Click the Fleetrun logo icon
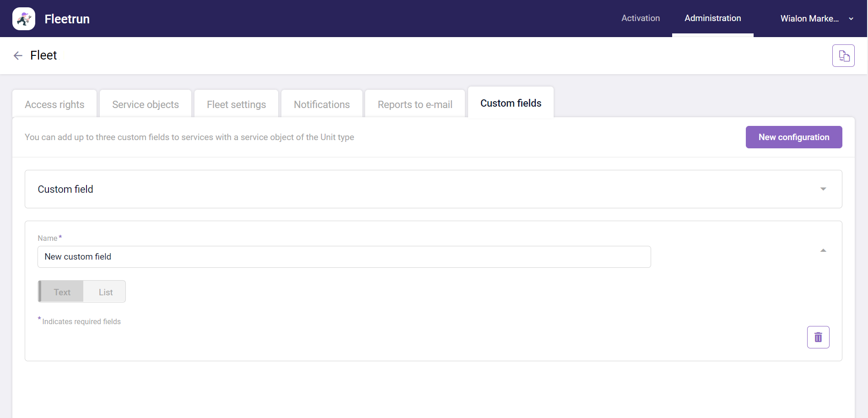The height and width of the screenshot is (418, 868). coord(24,19)
